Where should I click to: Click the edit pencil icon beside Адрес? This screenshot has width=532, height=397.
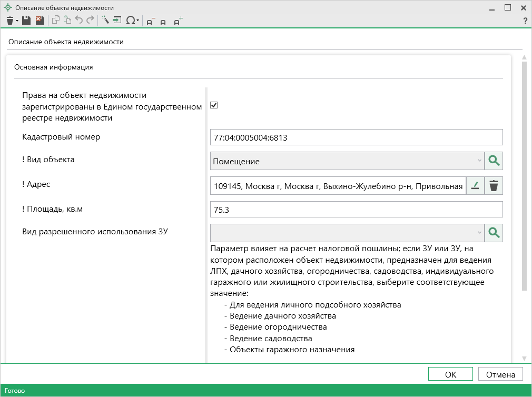475,186
